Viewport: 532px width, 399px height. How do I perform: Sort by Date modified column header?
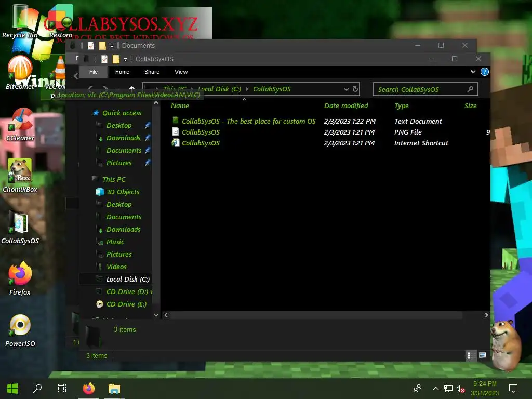pos(345,105)
